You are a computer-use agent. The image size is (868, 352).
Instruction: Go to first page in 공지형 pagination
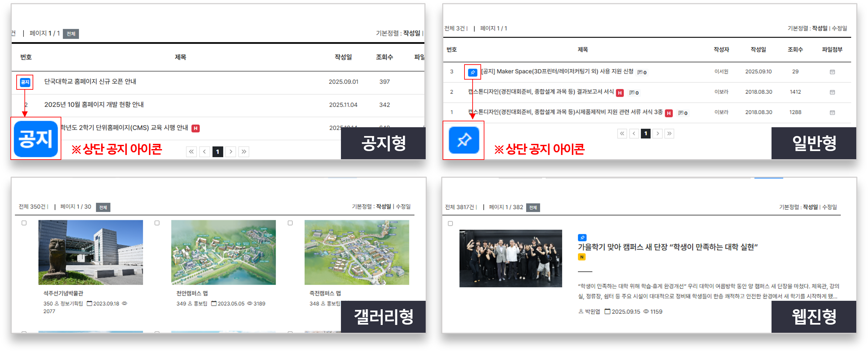click(191, 152)
